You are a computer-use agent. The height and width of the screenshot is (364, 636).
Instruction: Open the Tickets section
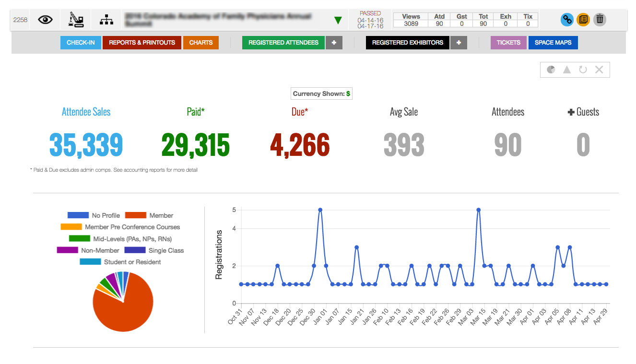coord(508,43)
